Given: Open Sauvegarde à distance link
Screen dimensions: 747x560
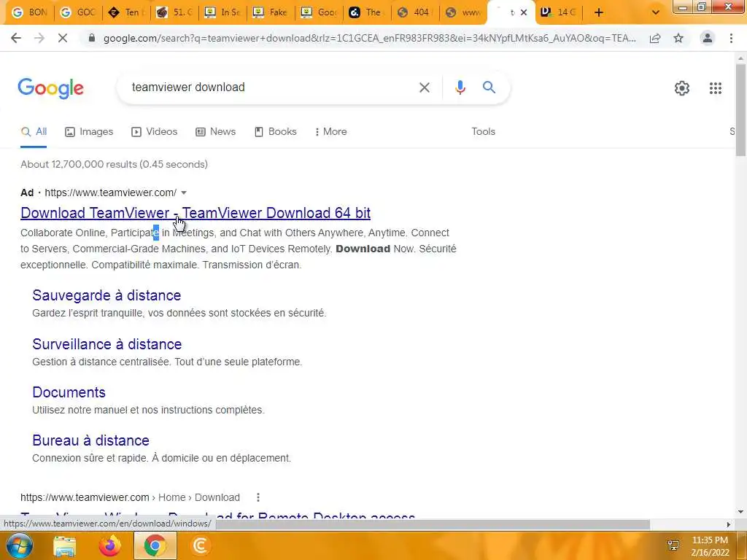Looking at the screenshot, I should 107,295.
